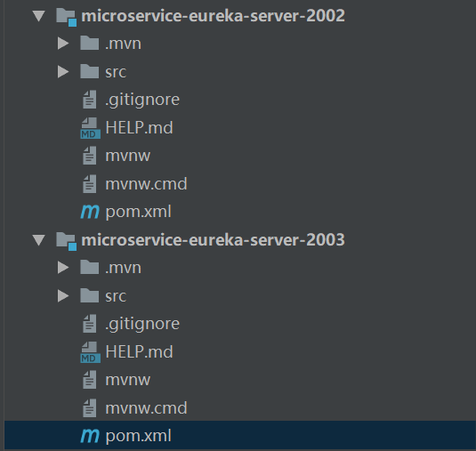Click src folder icon in eureka-server-2002
This screenshot has width=476, height=451.
[90, 71]
